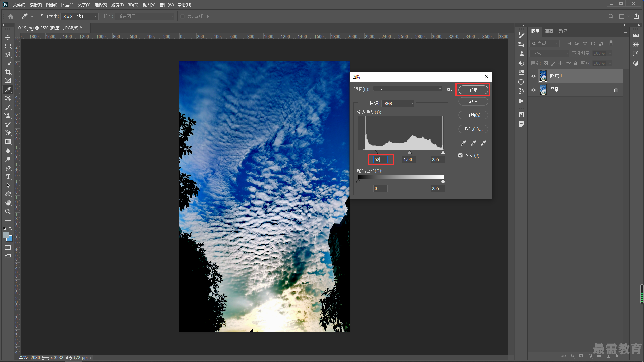Select the Eyedropper tool in toolbar
This screenshot has height=362, width=644.
click(8, 89)
